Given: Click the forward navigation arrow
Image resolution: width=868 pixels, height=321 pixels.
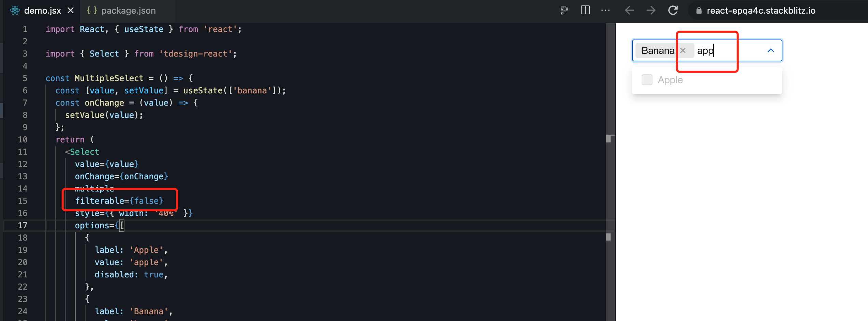Looking at the screenshot, I should coord(651,10).
